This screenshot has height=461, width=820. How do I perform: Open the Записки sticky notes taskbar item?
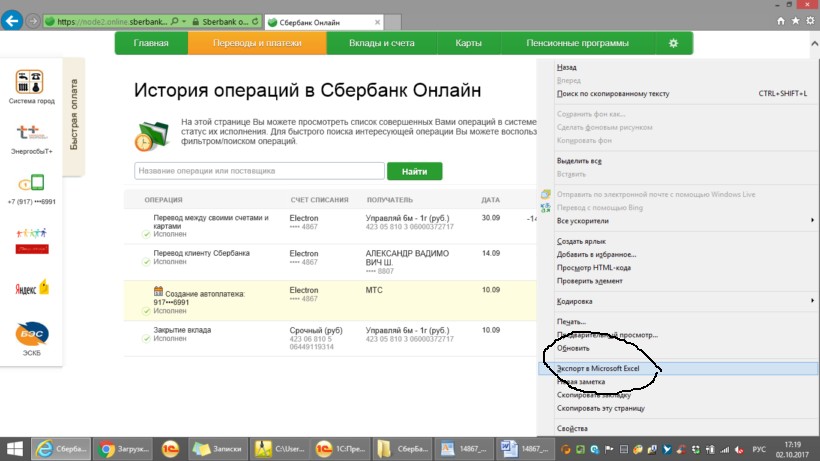(218, 448)
